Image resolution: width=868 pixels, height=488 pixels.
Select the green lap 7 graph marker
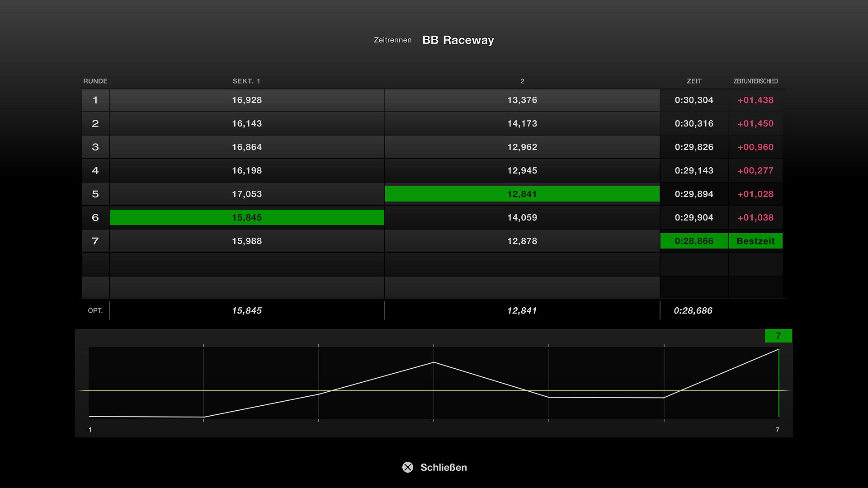tap(778, 336)
